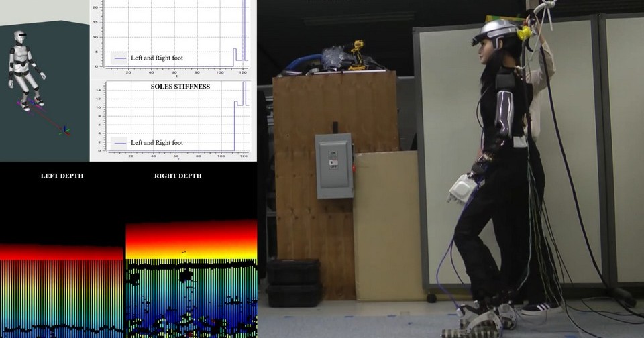The image size is (644, 338).
Task: Click the stiffness step rise near t=110
Action: point(235,103)
